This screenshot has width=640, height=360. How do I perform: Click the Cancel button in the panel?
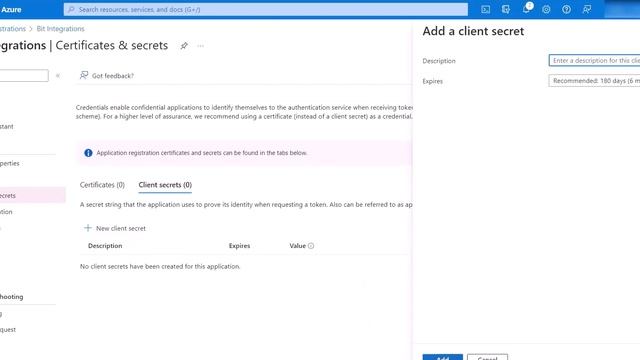[487, 357]
